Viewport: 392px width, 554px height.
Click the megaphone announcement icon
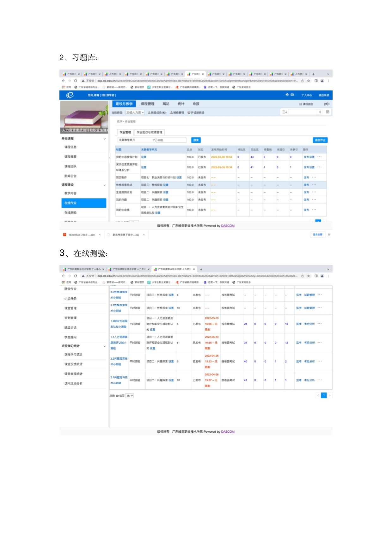(x=326, y=104)
